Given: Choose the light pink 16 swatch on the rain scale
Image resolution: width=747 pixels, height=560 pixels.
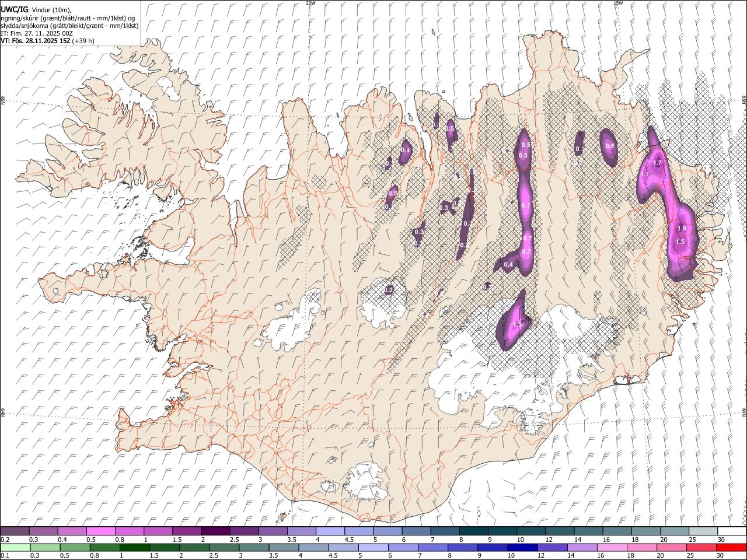Looking at the screenshot, I should 611,548.
